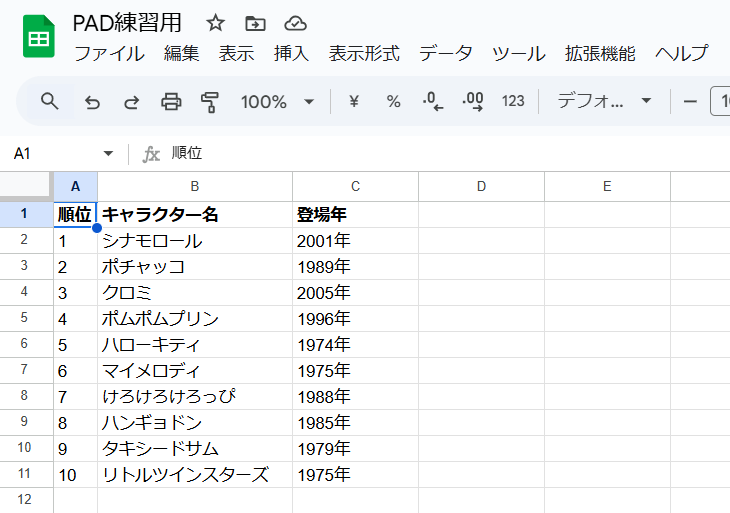
Task: Select the 1996年 cell
Action: click(355, 319)
